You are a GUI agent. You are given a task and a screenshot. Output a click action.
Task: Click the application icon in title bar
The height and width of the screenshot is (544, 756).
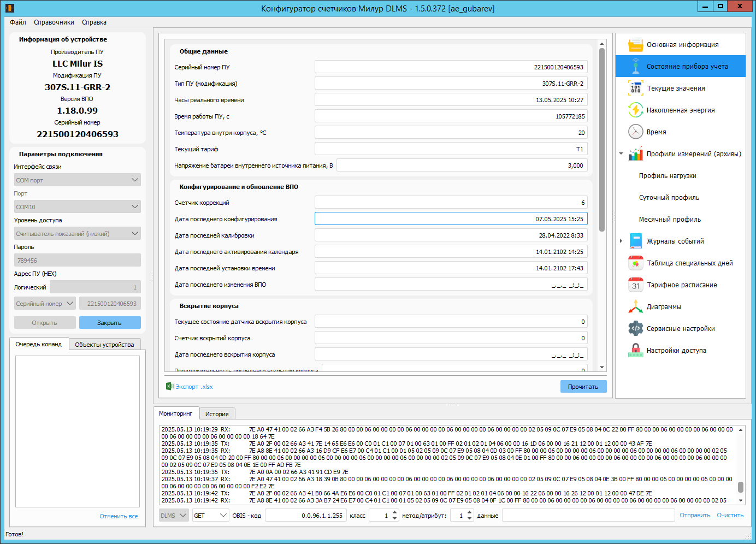click(x=9, y=8)
